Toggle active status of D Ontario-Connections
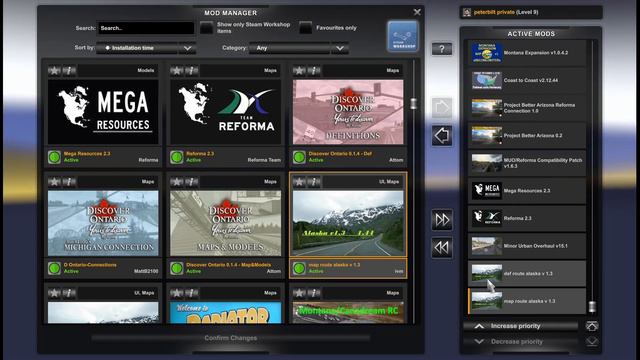 click(54, 268)
